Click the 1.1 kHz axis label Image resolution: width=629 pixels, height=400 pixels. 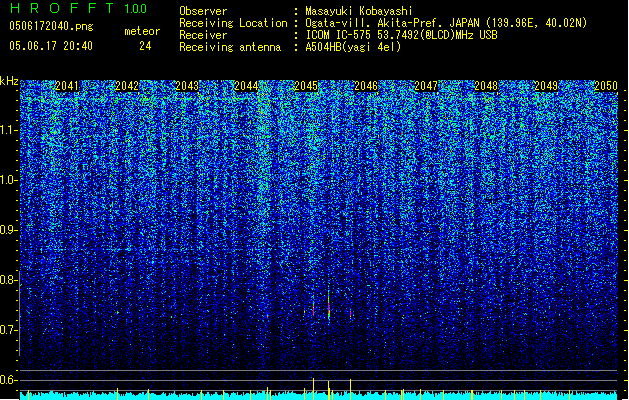(x=9, y=130)
